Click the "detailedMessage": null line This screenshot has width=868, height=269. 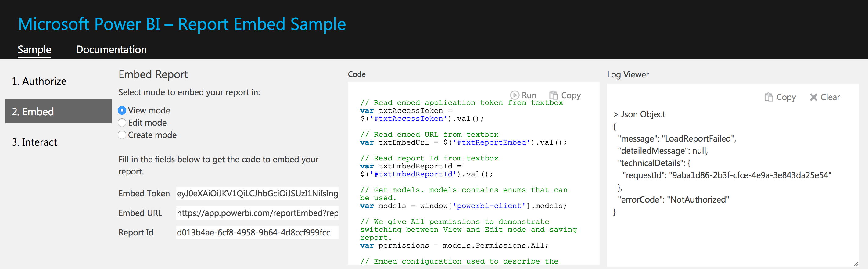pos(663,151)
